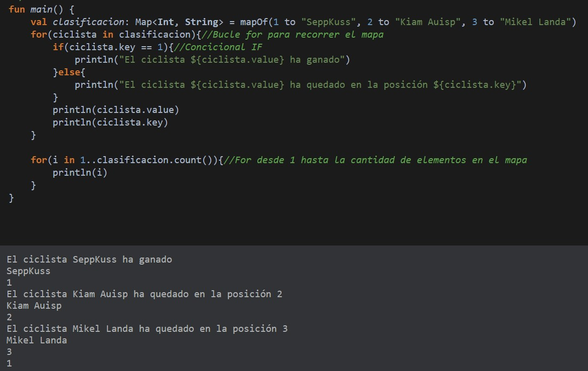Click output line ending with "posición 2"

(144, 294)
